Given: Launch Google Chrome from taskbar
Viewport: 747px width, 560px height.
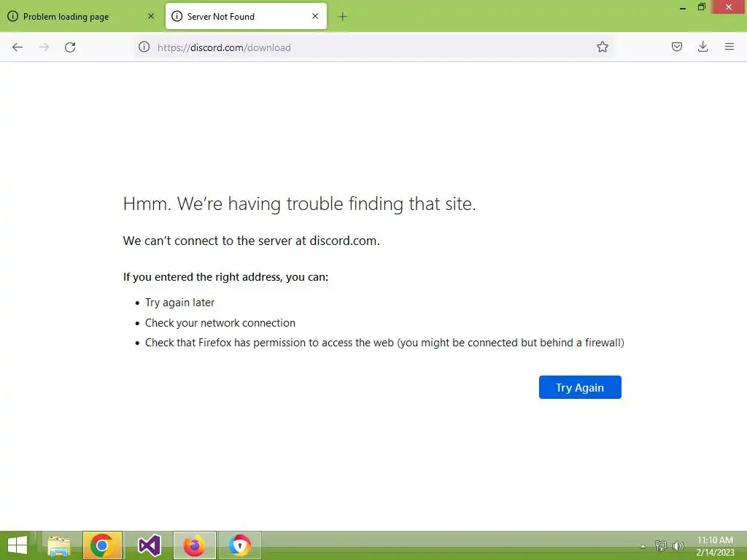Looking at the screenshot, I should [x=102, y=545].
